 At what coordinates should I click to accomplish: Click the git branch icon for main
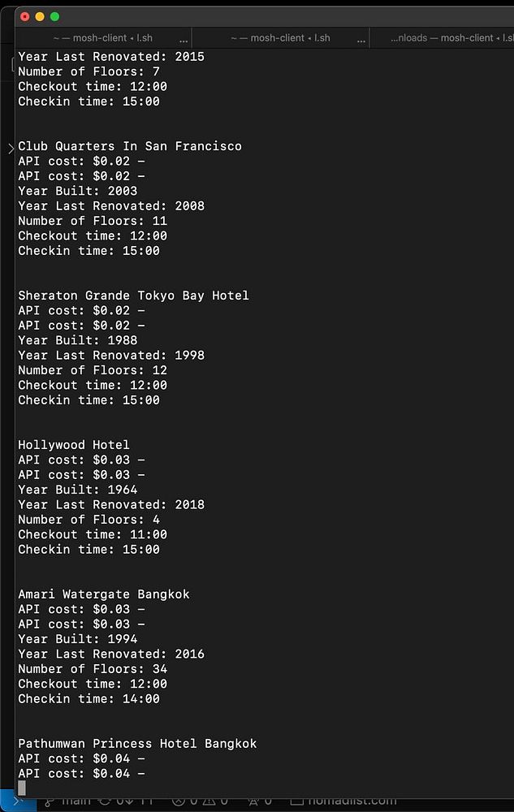[50, 802]
